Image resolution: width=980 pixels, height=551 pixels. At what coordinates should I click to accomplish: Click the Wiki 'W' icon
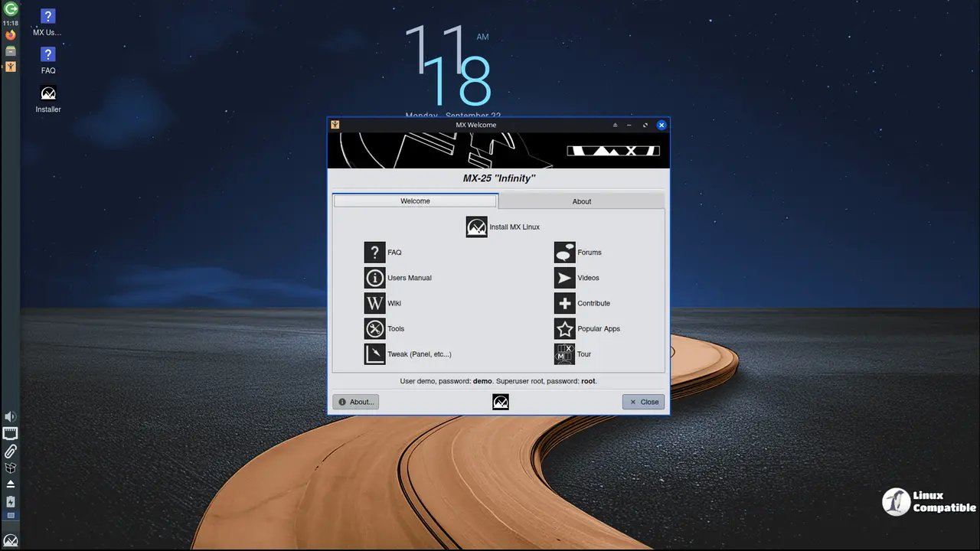(x=374, y=303)
